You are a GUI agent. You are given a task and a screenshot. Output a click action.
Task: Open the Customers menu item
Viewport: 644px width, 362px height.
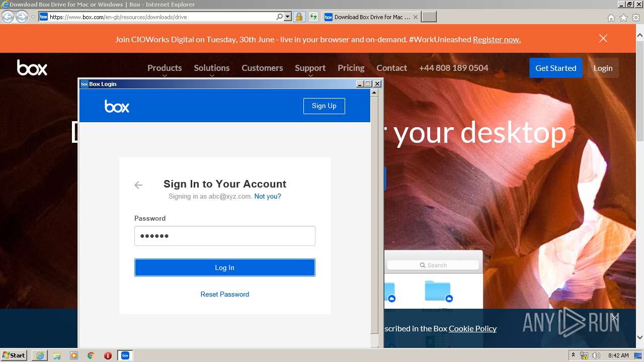coord(262,68)
